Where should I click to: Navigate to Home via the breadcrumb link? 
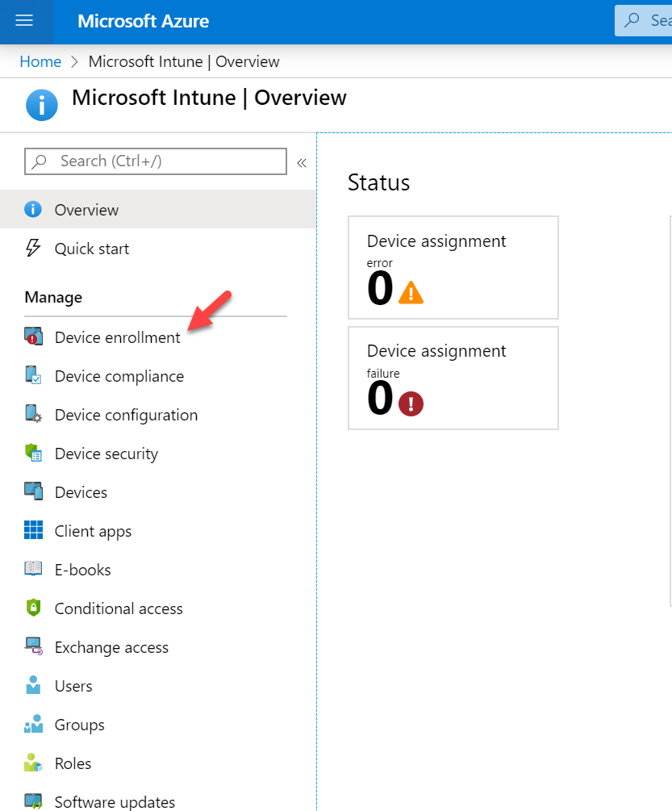[x=40, y=61]
